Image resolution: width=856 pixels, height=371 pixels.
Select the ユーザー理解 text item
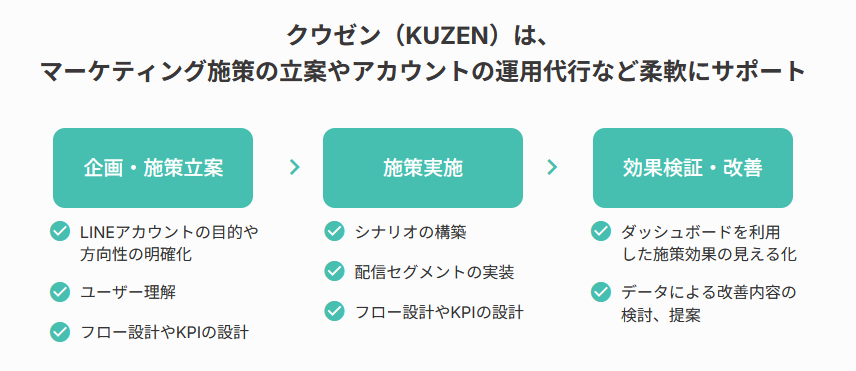pos(128,292)
